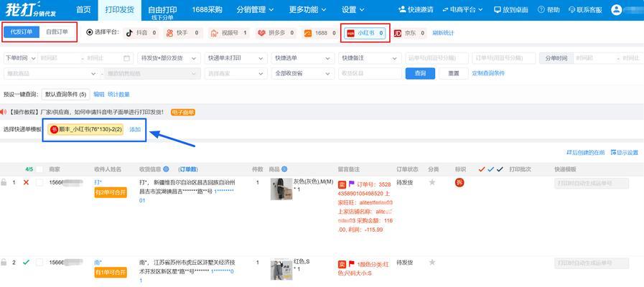Open the 选择商家 merchant dropdown
This screenshot has width=644, height=287.
pos(235,73)
